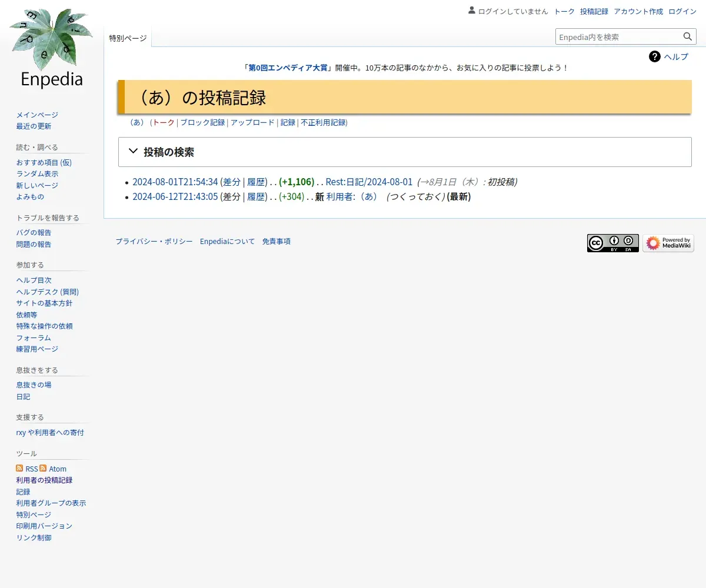706x588 pixels.
Task: Open 依頼等 link
Action: [26, 315]
